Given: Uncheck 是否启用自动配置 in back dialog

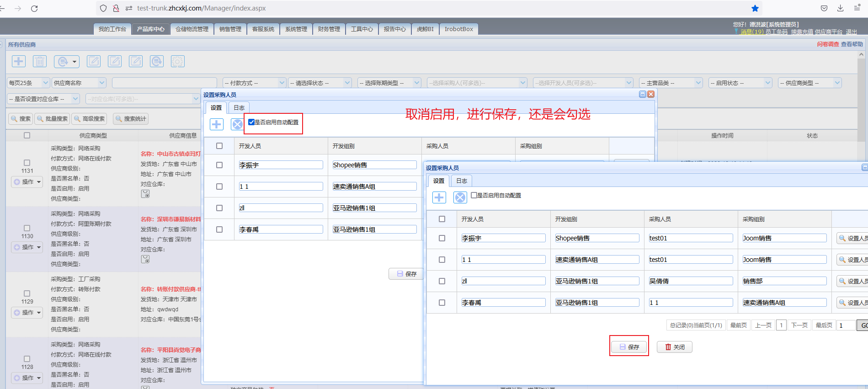Looking at the screenshot, I should pos(251,122).
